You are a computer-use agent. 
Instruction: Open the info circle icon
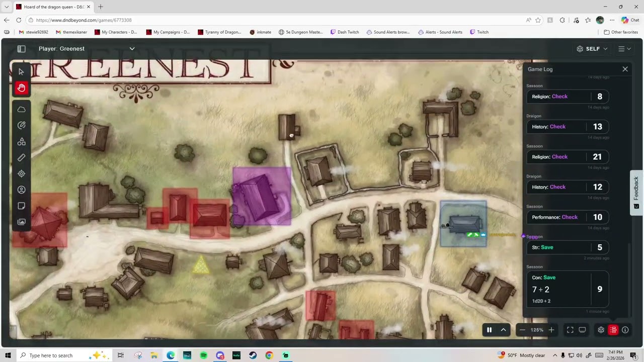tap(625, 330)
